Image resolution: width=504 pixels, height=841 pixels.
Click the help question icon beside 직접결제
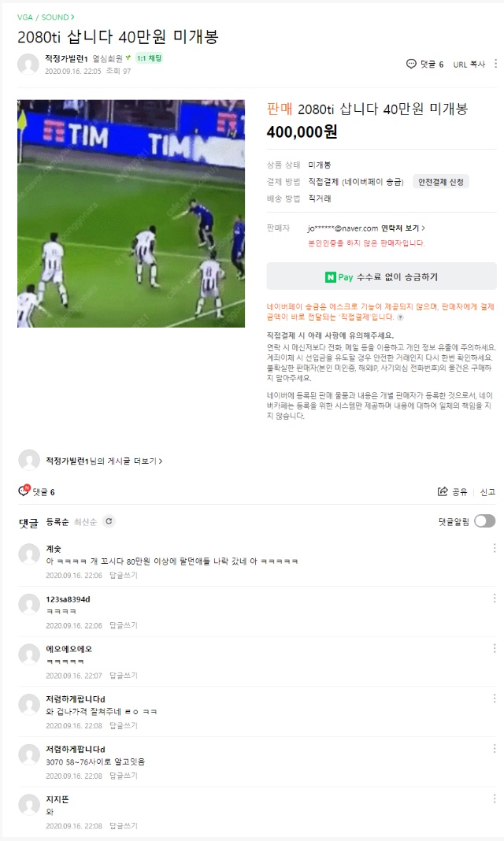[x=401, y=317]
